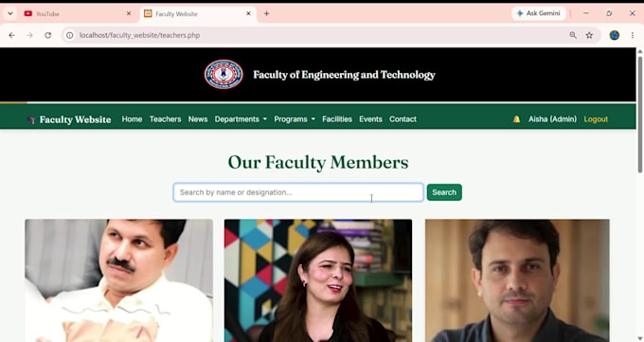
Task: Open the photo of the woman teacher
Action: pyautogui.click(x=318, y=280)
